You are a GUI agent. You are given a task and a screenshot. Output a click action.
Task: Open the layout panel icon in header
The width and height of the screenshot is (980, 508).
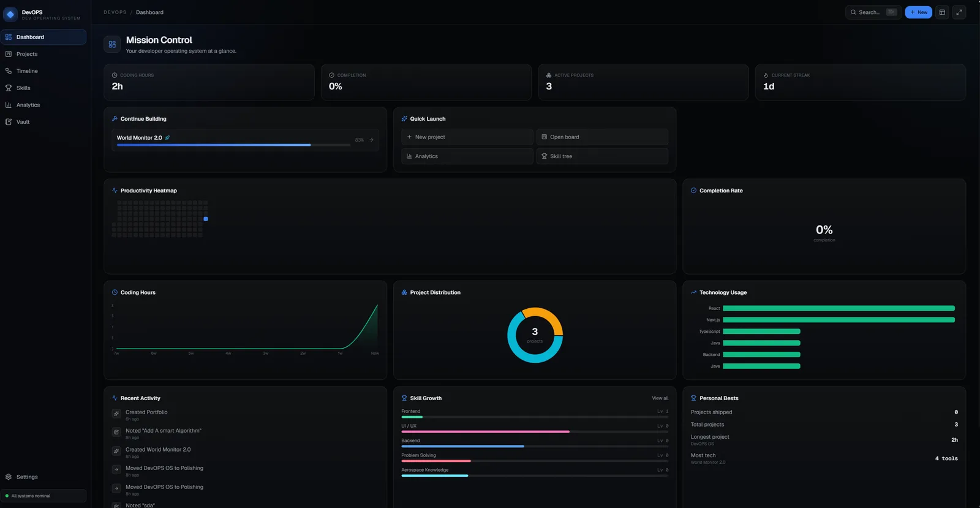942,12
